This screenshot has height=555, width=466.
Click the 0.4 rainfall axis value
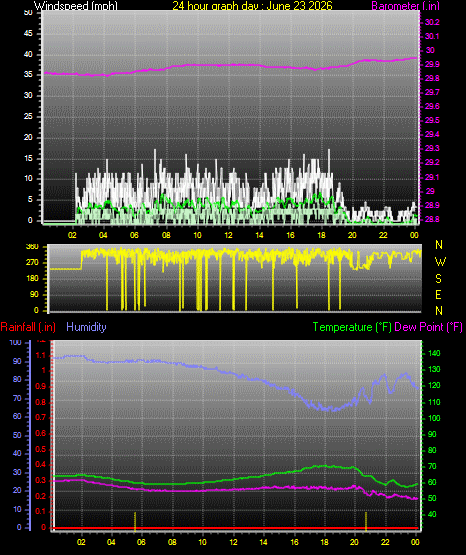pos(41,464)
